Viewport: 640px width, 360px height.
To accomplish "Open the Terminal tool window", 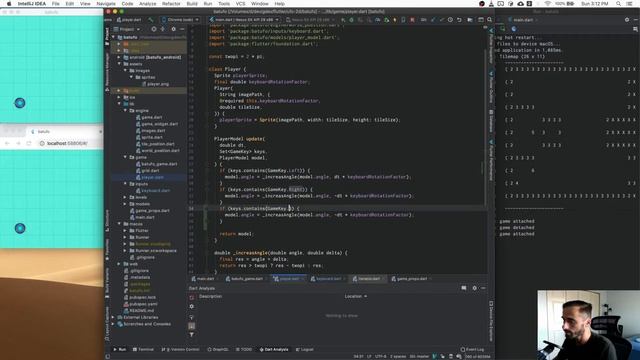I will tap(143, 350).
